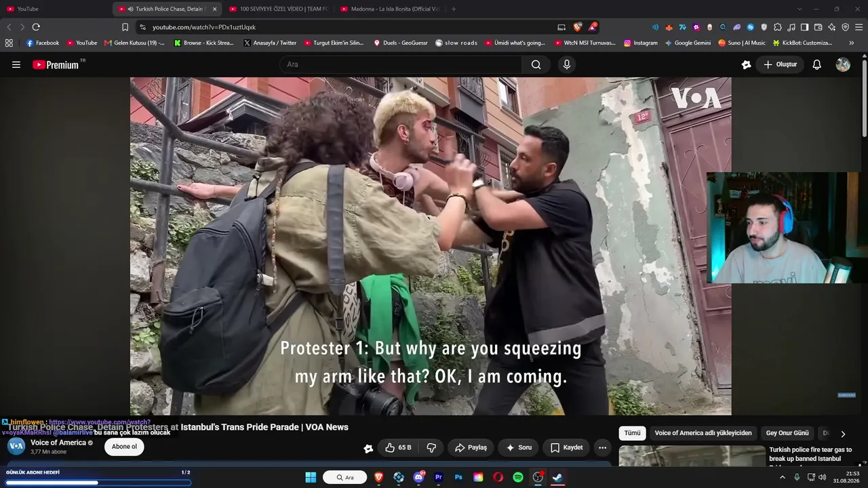
Task: Show next filter chips with right chevron
Action: pos(843,434)
